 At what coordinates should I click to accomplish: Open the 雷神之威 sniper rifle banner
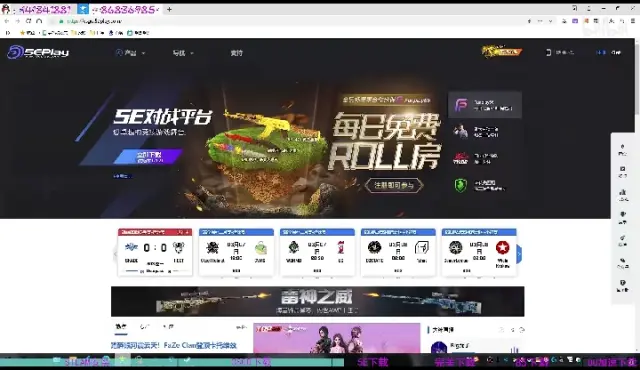tap(318, 301)
